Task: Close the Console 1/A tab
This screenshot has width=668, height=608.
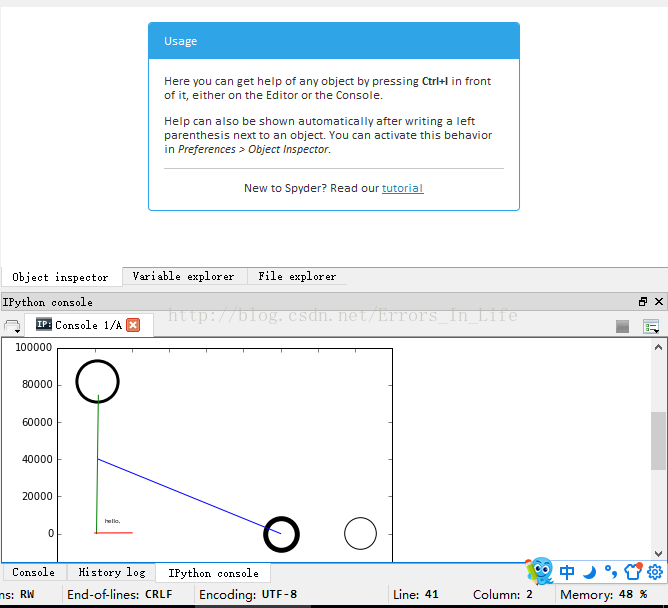Action: coord(133,325)
